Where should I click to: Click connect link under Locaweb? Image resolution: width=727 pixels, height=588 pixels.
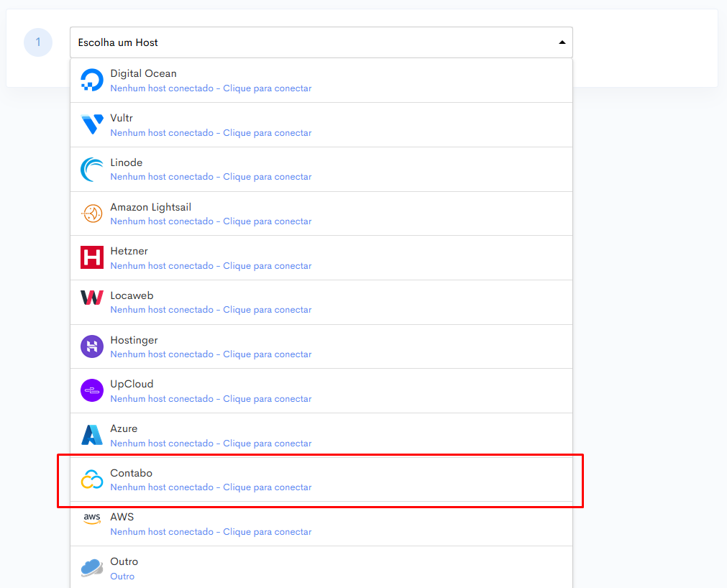click(211, 310)
